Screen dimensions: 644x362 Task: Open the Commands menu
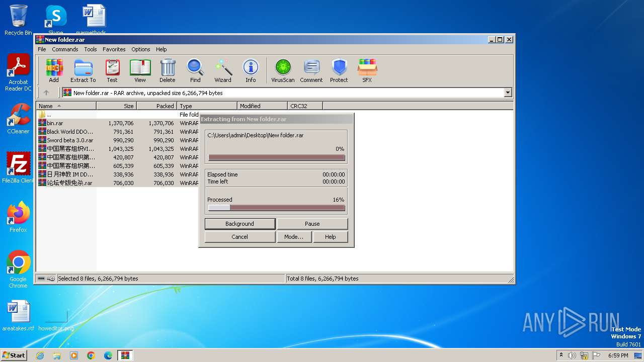[x=65, y=49]
